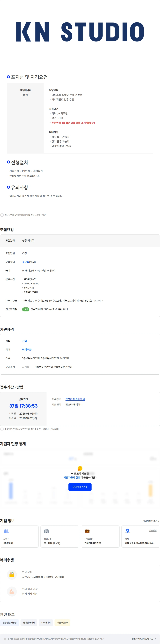
Task: Click the 서울 성동구 성수이로 66 location text on 위치 card
Action: [x=140, y=543]
